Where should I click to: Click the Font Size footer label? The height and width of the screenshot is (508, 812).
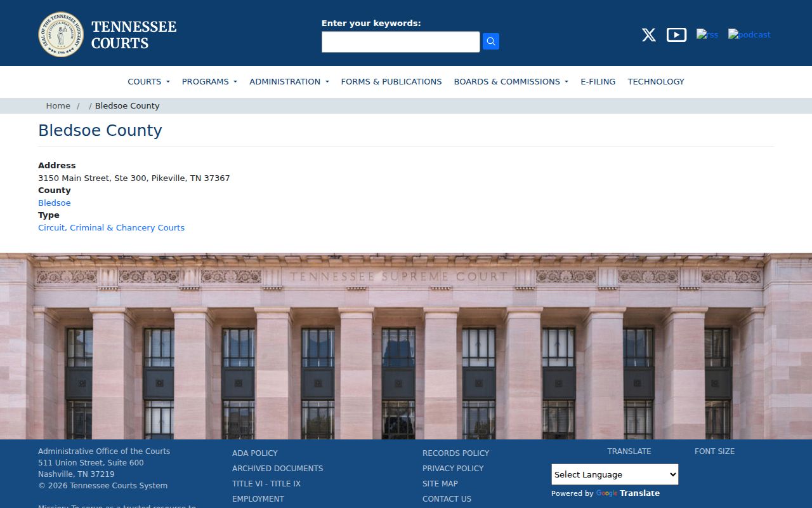(714, 451)
